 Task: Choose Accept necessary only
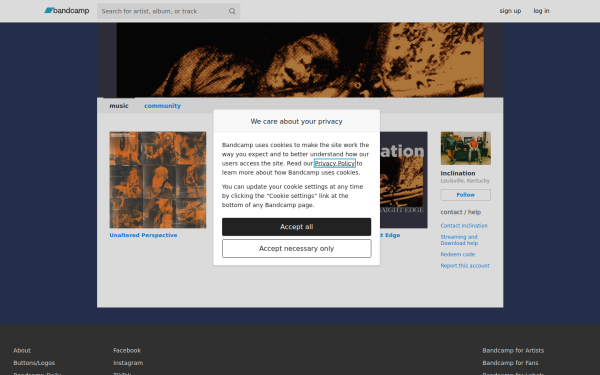click(297, 249)
